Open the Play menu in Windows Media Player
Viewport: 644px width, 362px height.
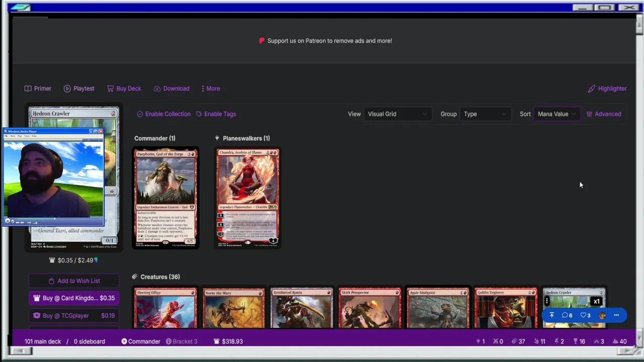20,136
